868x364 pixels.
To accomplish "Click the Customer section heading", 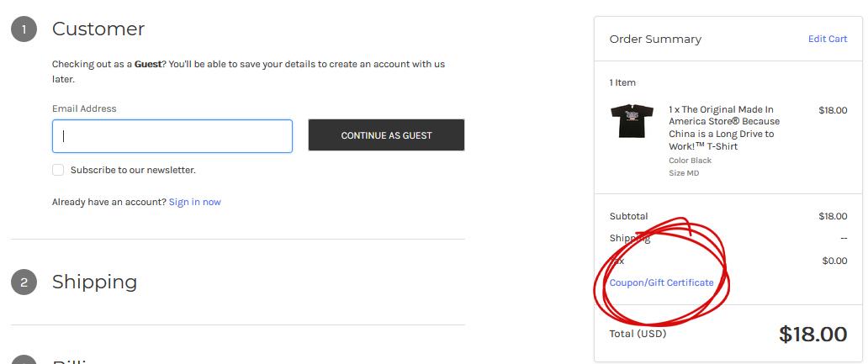I will [98, 29].
